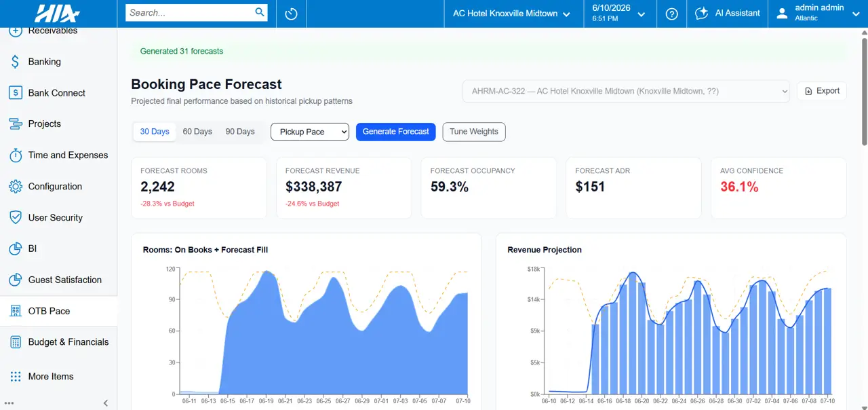This screenshot has height=410, width=868.
Task: Click the Revenue Projection chart title
Action: (x=545, y=250)
